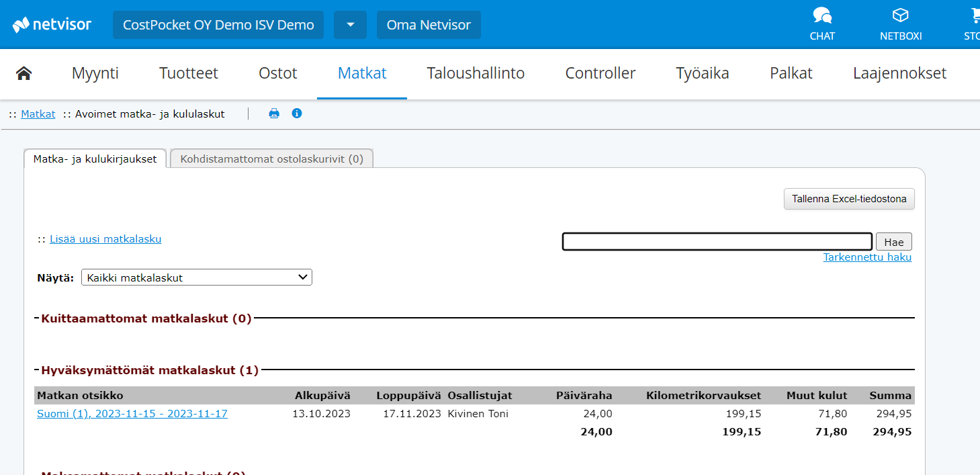Click Muut kulut column header
980x475 pixels.
click(817, 395)
